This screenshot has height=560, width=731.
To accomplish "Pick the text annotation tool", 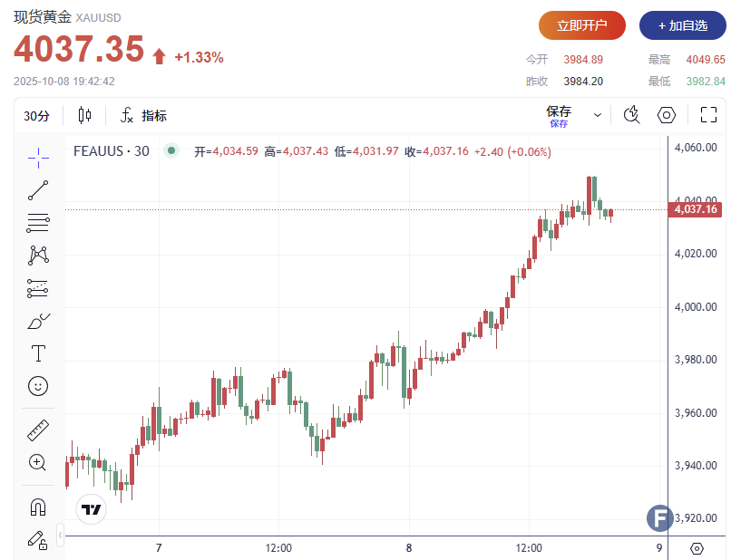I will pyautogui.click(x=38, y=353).
